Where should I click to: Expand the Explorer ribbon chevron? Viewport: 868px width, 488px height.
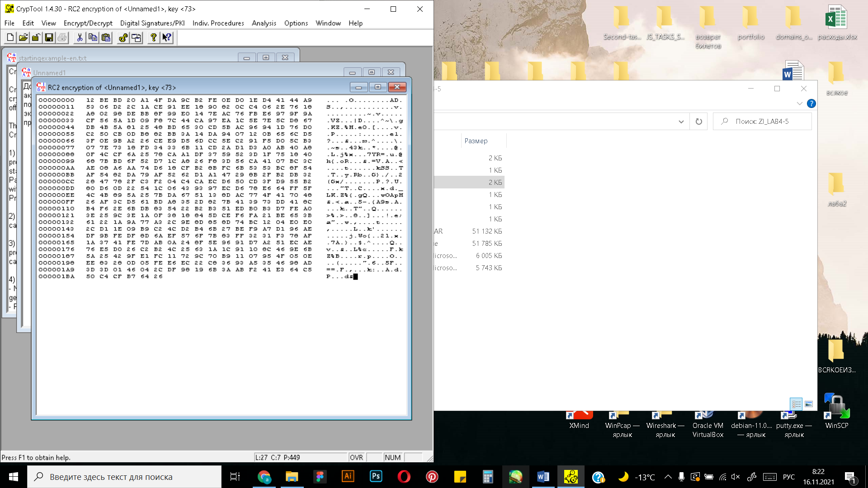799,103
